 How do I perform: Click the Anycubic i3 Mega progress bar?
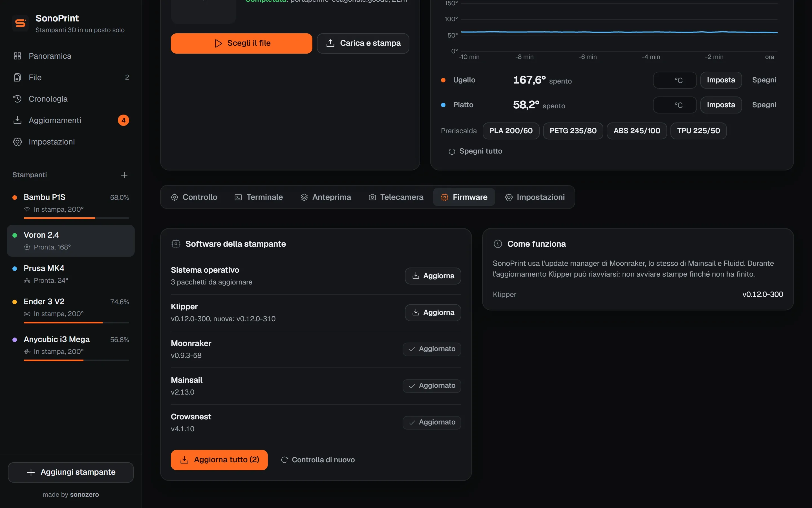[76, 360]
